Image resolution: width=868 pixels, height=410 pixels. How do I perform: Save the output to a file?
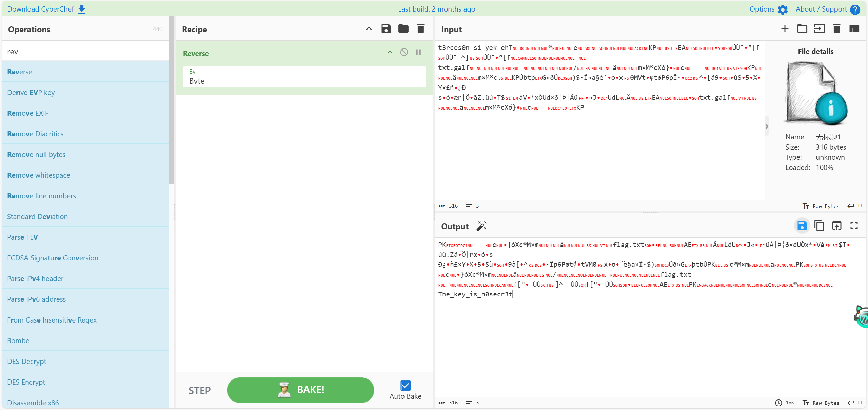click(802, 226)
